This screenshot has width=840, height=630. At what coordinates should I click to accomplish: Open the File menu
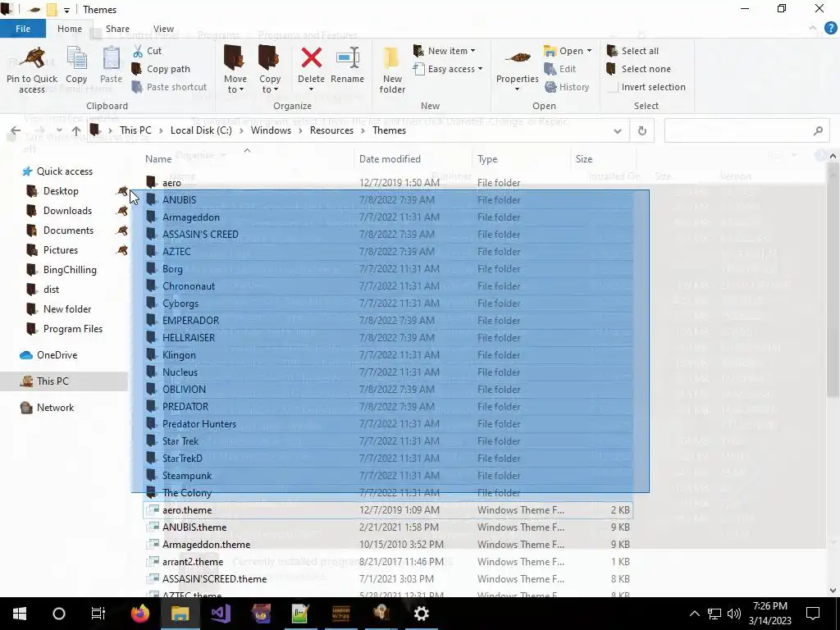23,29
